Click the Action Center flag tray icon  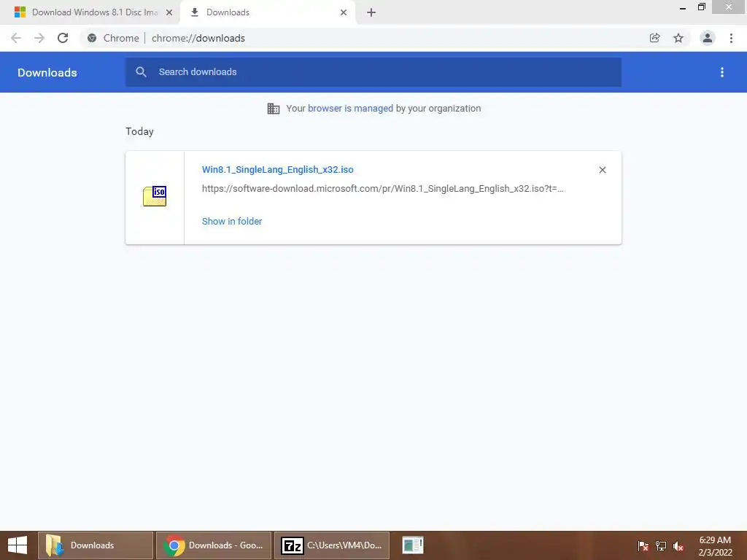click(643, 545)
